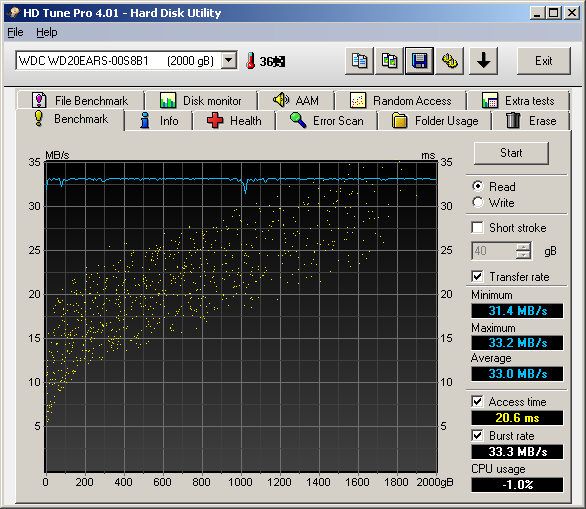Viewport: 586px width, 509px height.
Task: Toggle the Transfer rate checkbox
Action: pyautogui.click(x=478, y=276)
